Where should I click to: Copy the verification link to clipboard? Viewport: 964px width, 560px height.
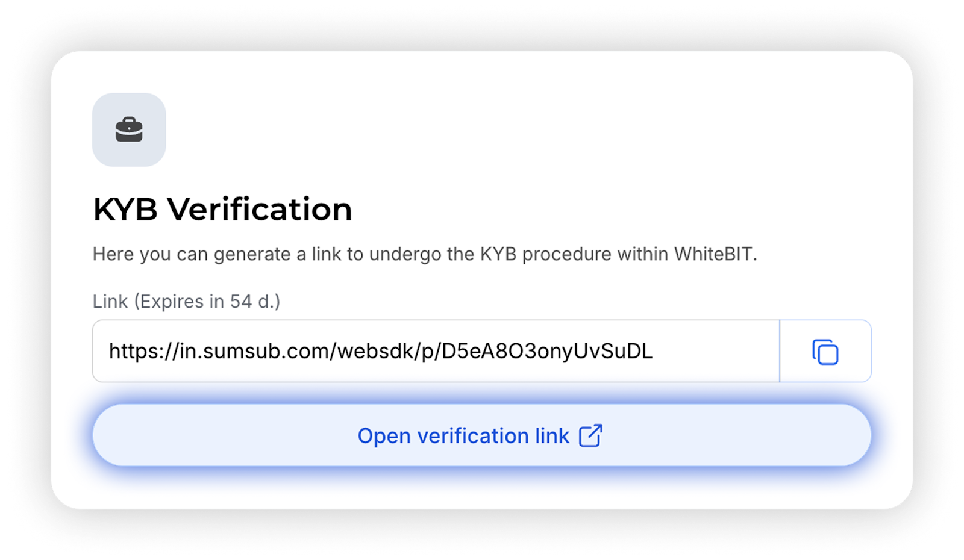[825, 352]
